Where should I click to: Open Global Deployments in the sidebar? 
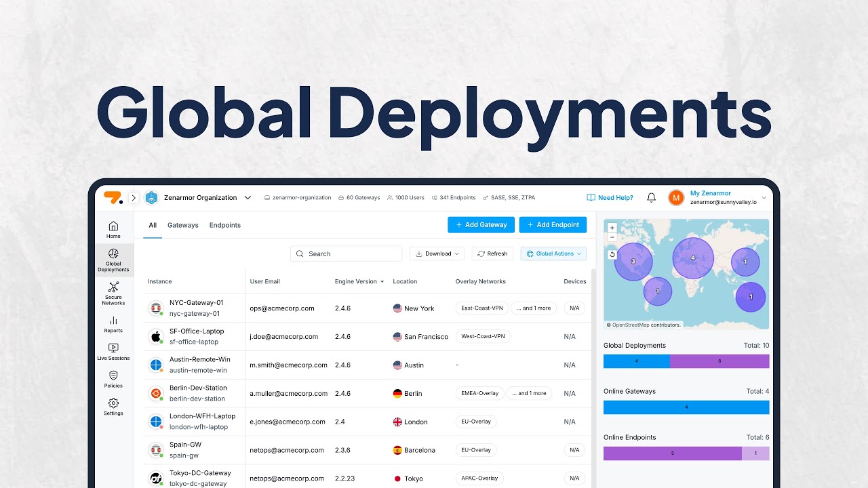pos(113,261)
